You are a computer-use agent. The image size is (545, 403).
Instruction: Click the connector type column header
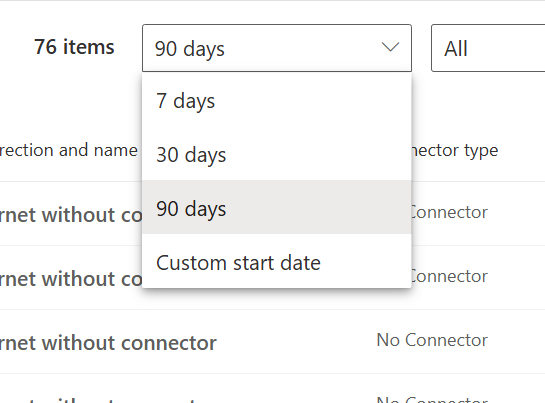[x=455, y=150]
